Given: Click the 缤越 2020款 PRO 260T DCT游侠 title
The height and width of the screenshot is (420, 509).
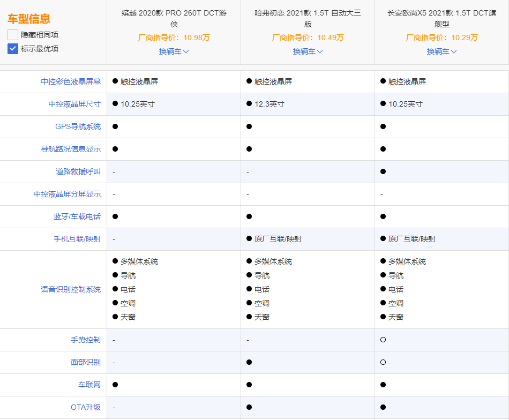Looking at the screenshot, I should [x=174, y=19].
